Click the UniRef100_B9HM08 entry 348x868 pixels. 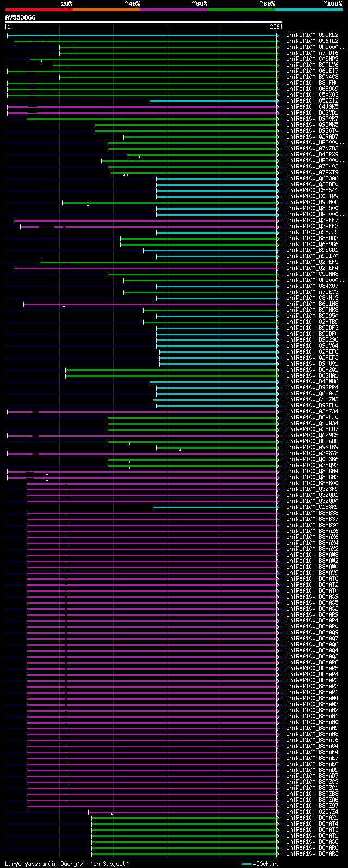click(312, 202)
